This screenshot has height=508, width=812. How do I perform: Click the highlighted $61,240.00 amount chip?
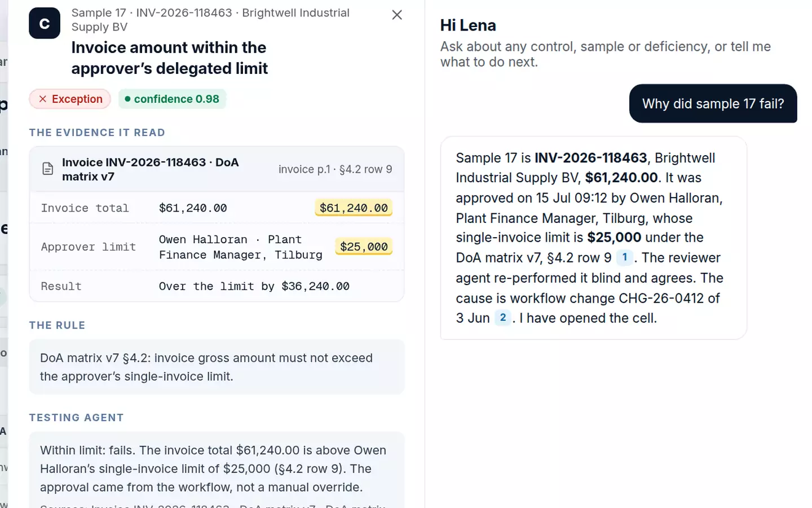(354, 208)
